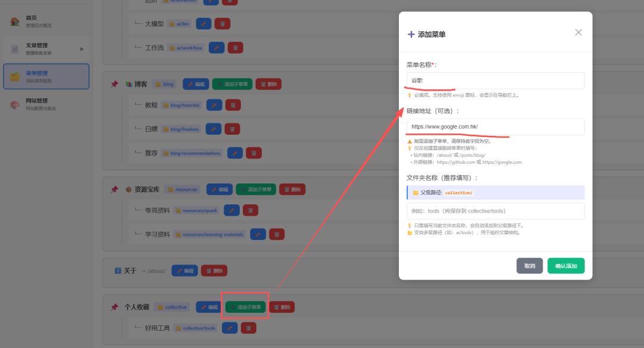The height and width of the screenshot is (348, 644).
Task: Click the 菜单名称 input containing 谷歌
Action: 496,80
